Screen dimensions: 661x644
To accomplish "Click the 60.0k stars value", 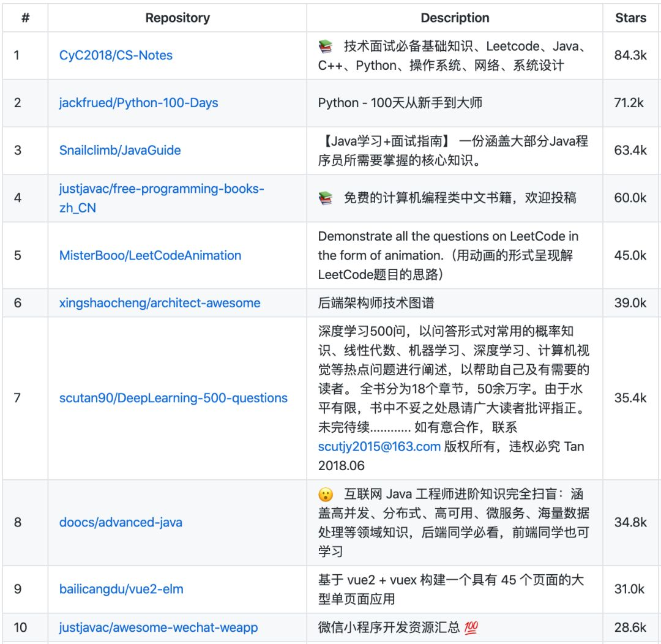I will (x=630, y=198).
